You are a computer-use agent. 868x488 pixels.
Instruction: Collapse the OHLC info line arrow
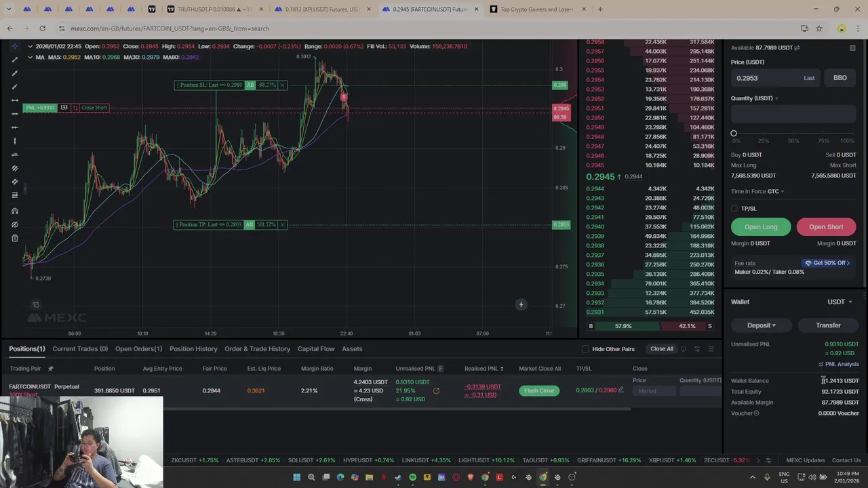[x=30, y=46]
